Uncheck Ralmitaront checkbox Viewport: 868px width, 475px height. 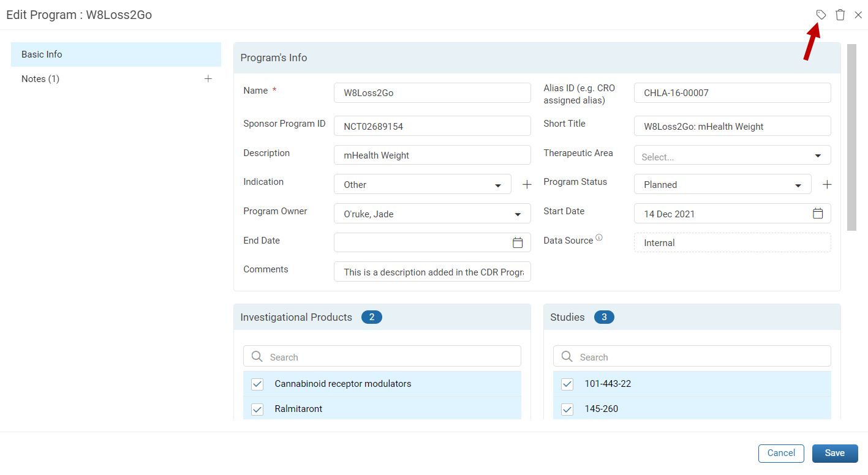(x=257, y=410)
